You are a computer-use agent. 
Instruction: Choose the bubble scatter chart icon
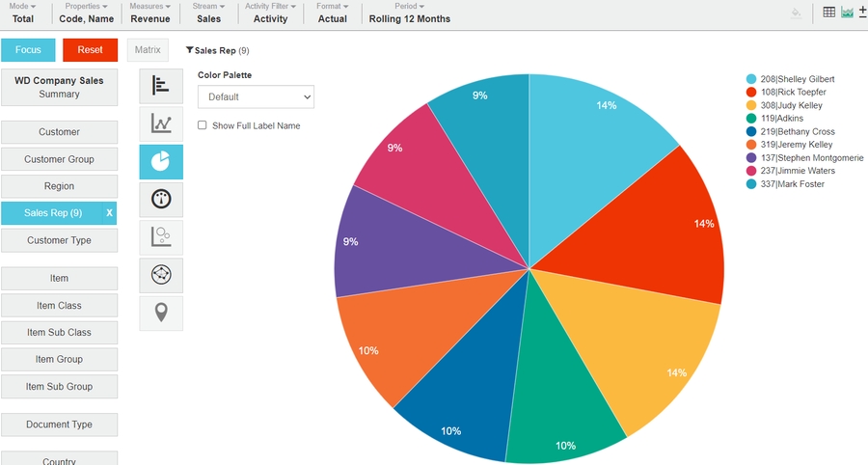click(161, 237)
